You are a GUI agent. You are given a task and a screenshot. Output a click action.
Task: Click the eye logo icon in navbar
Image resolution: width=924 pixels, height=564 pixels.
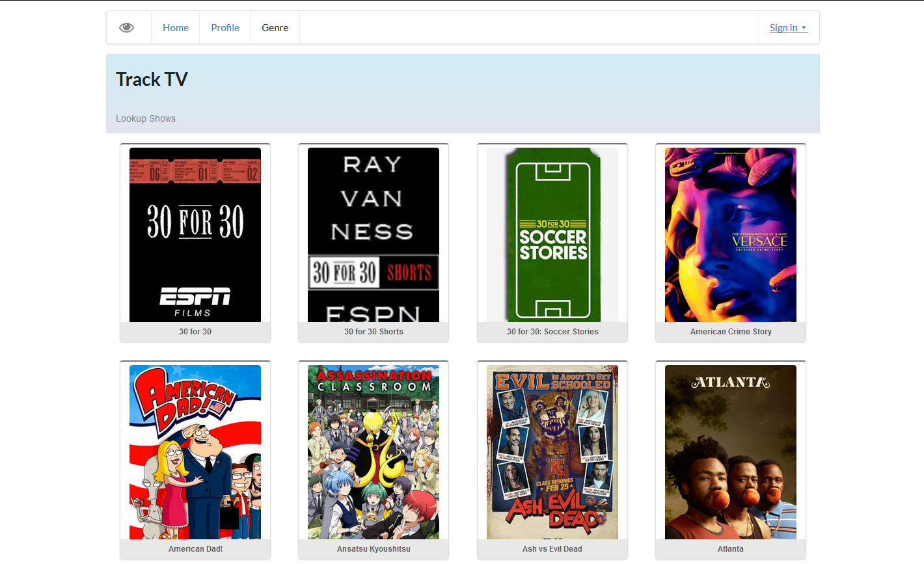[127, 27]
